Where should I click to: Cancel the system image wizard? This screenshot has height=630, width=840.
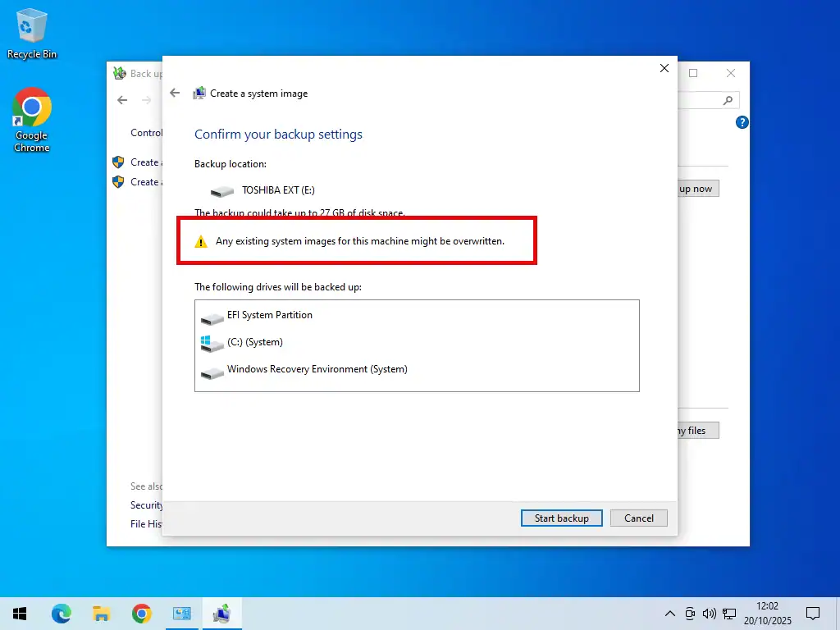coord(638,518)
